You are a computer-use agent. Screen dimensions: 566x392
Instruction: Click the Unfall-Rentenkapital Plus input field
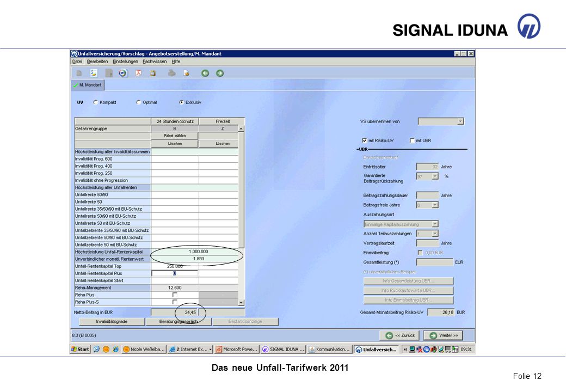(175, 274)
